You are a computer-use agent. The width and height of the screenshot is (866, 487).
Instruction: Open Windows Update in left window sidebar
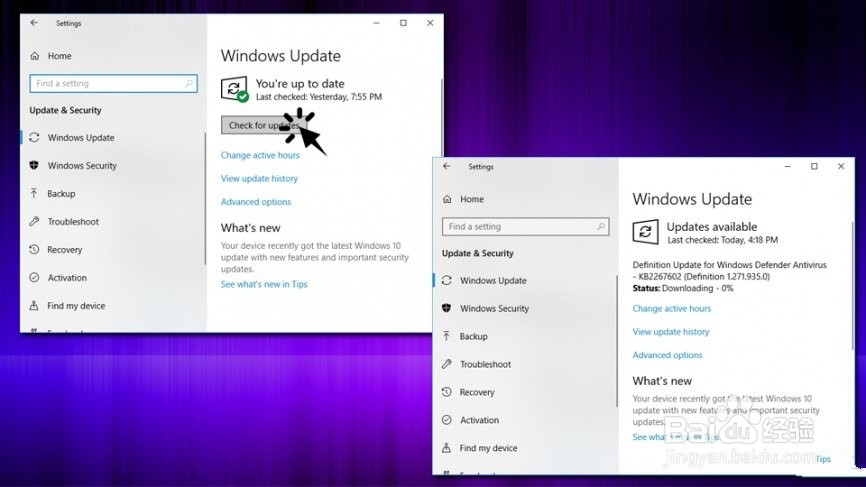[x=81, y=137]
